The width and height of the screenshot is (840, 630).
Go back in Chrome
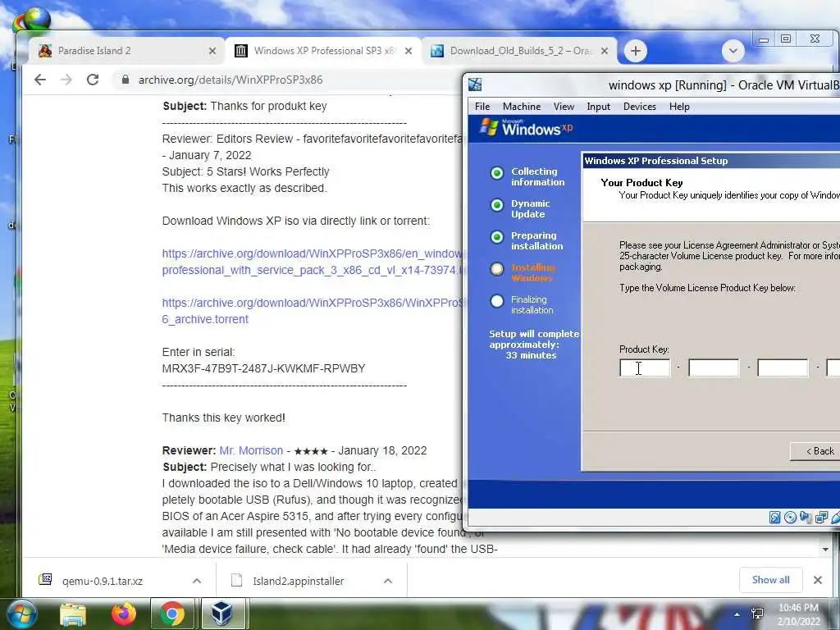[x=40, y=80]
